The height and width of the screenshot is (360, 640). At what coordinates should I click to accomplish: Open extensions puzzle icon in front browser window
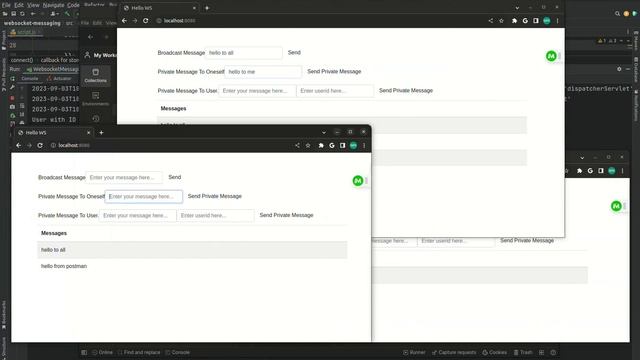(x=321, y=145)
